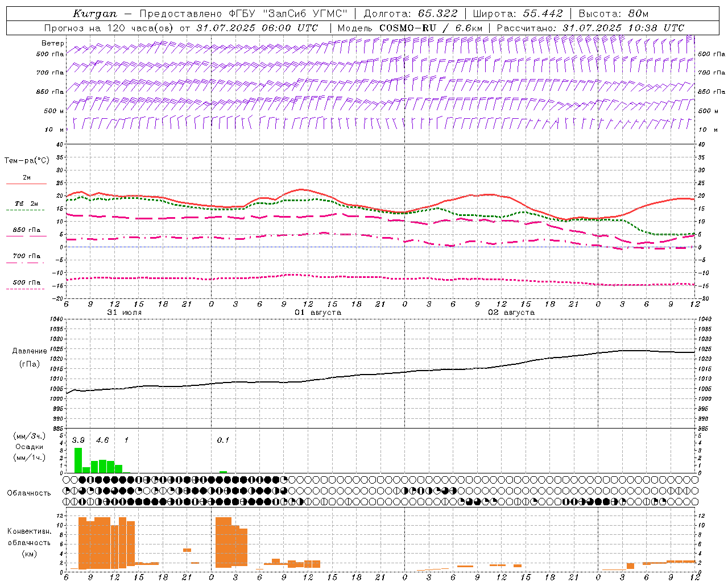This screenshot has height=582, width=728.
Task: Click the "0.1" precipitation total value
Action: point(223,440)
